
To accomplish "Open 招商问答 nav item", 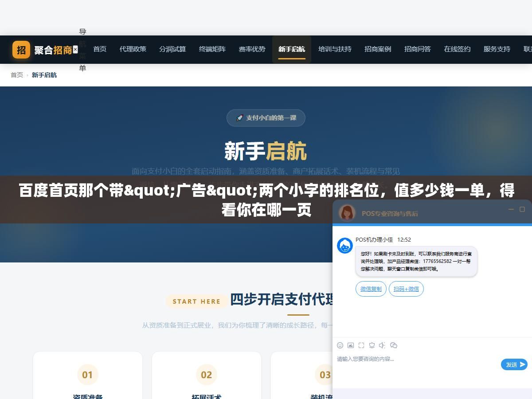I will tap(418, 49).
